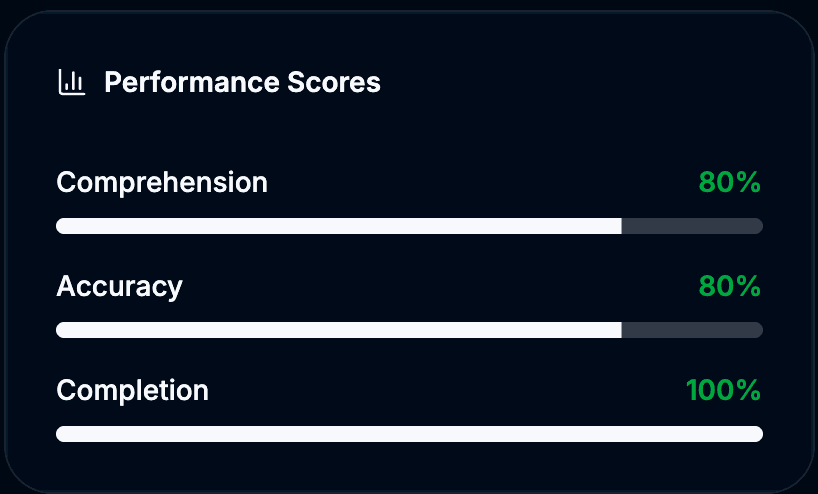Click the rounded left start of Comprehension bar

(x=62, y=226)
